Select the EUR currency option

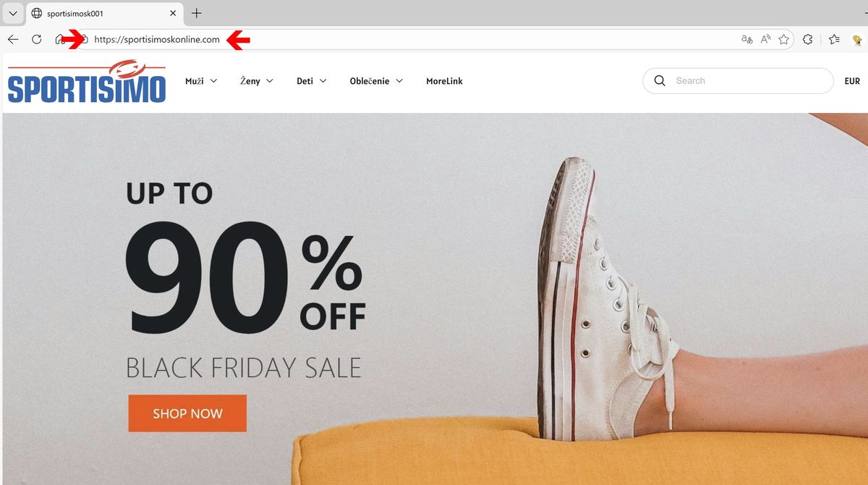tap(852, 81)
